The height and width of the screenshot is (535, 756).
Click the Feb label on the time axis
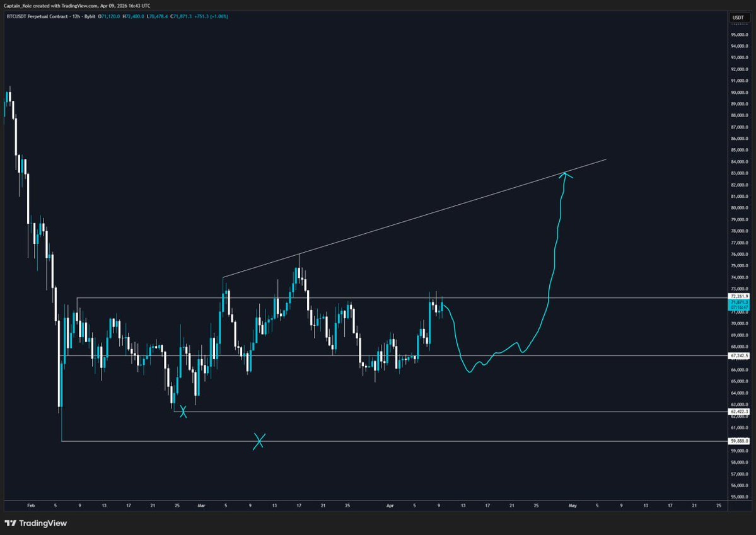pos(31,505)
